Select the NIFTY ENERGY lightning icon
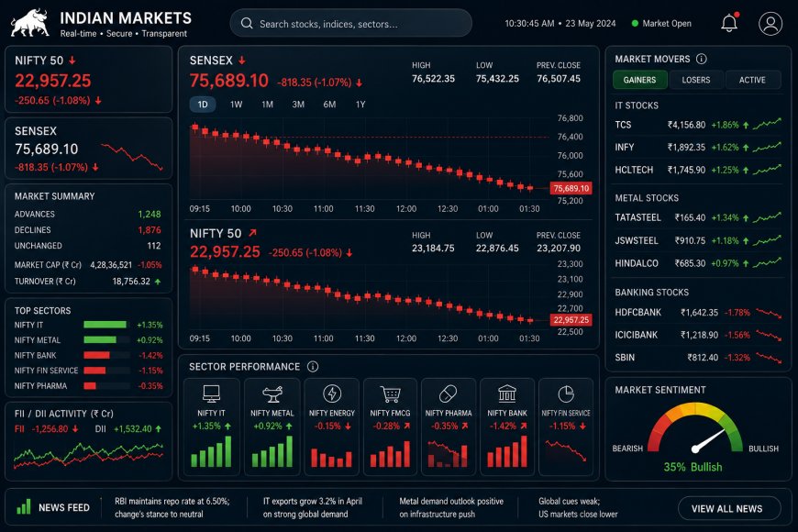Screen dimensions: 798x532 point(332,393)
